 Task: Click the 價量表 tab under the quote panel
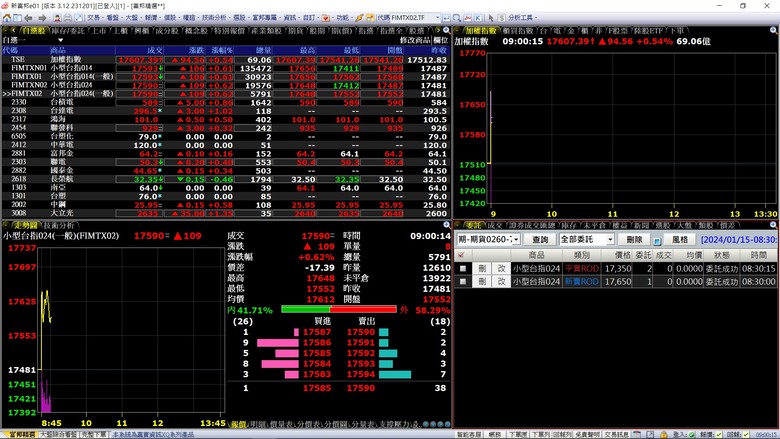coord(282,424)
